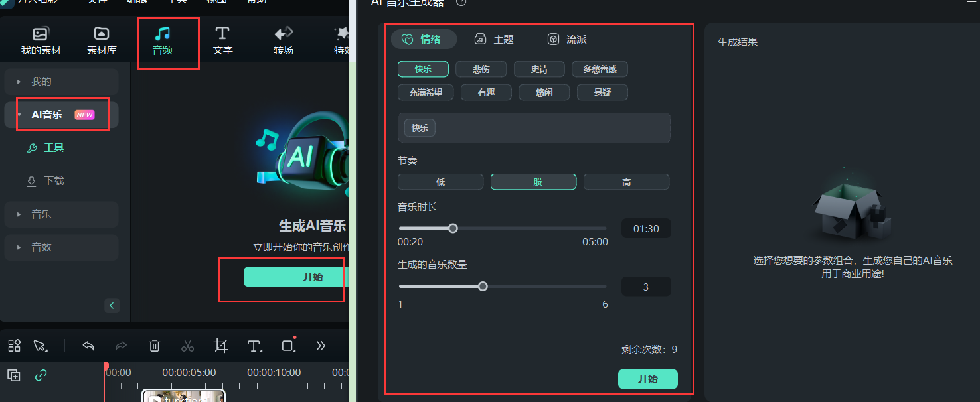The width and height of the screenshot is (980, 402).
Task: Click the undo arrow in the timeline toolbar
Action: (88, 346)
